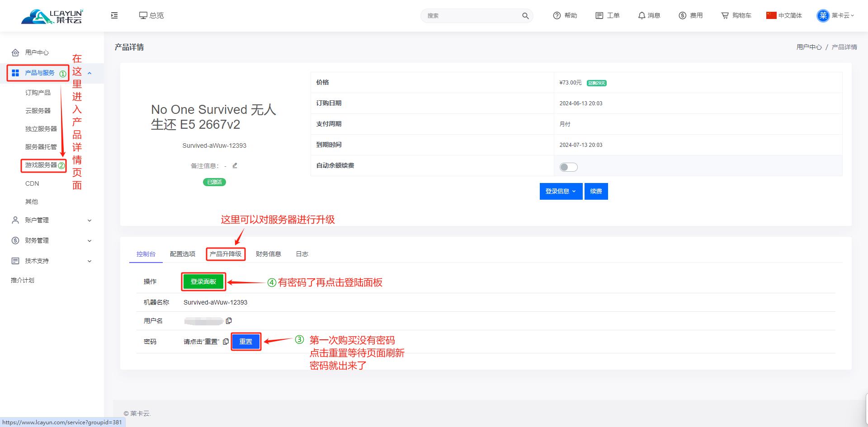Image resolution: width=868 pixels, height=427 pixels.
Task: Click the blue 重置 password button
Action: click(246, 342)
